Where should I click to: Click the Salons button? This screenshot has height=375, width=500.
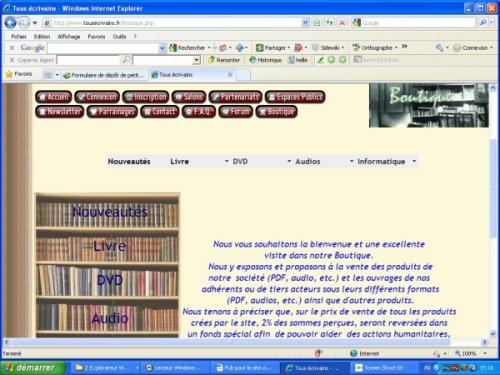[x=189, y=97]
